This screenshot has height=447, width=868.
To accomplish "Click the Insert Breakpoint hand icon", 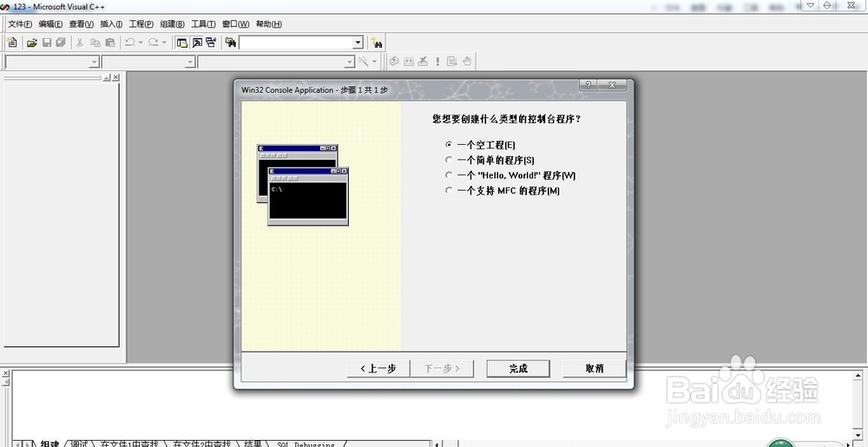I will click(x=467, y=62).
